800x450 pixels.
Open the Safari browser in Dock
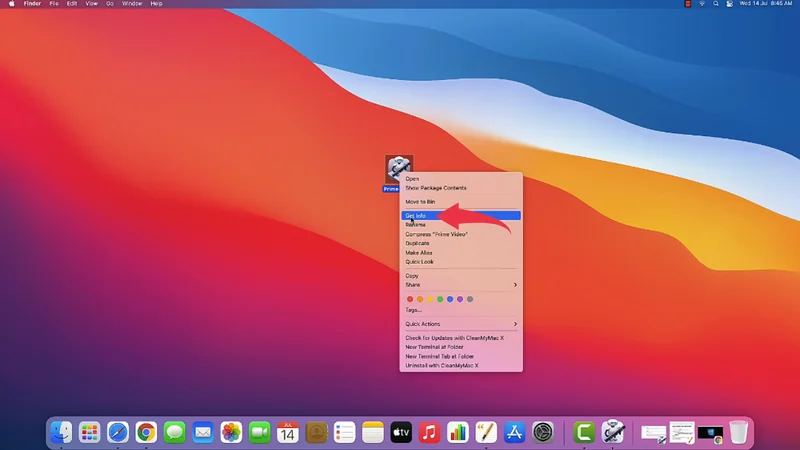coord(118,432)
